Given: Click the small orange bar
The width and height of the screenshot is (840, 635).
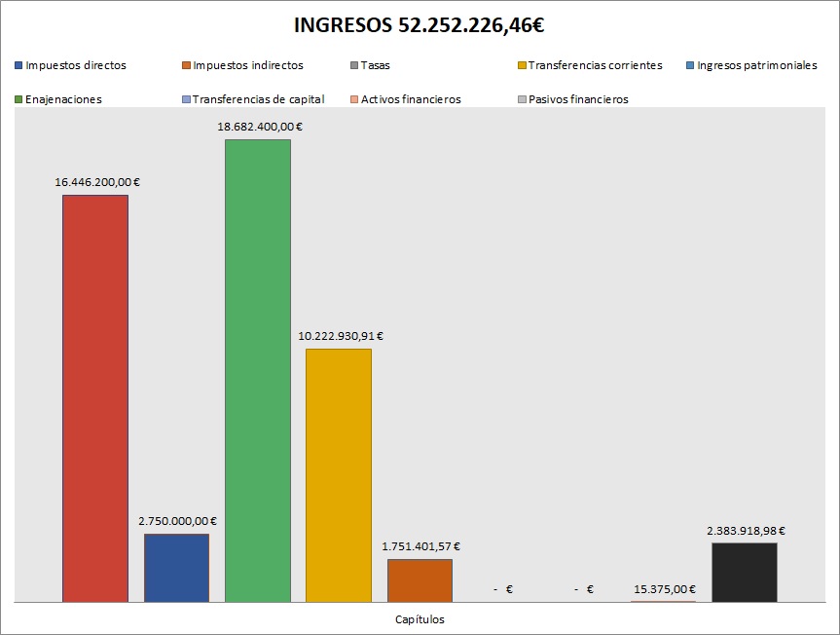Looking at the screenshot, I should [420, 580].
